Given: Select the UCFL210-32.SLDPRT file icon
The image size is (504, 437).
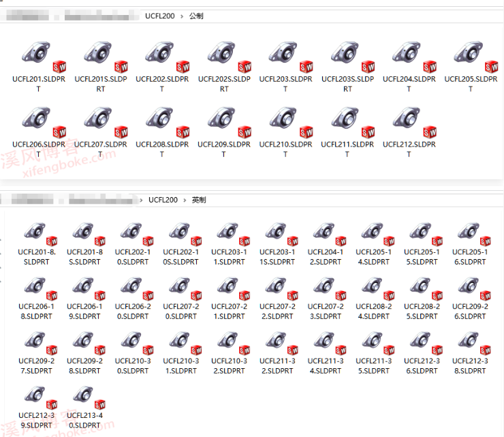Looking at the screenshot, I should (x=233, y=343).
